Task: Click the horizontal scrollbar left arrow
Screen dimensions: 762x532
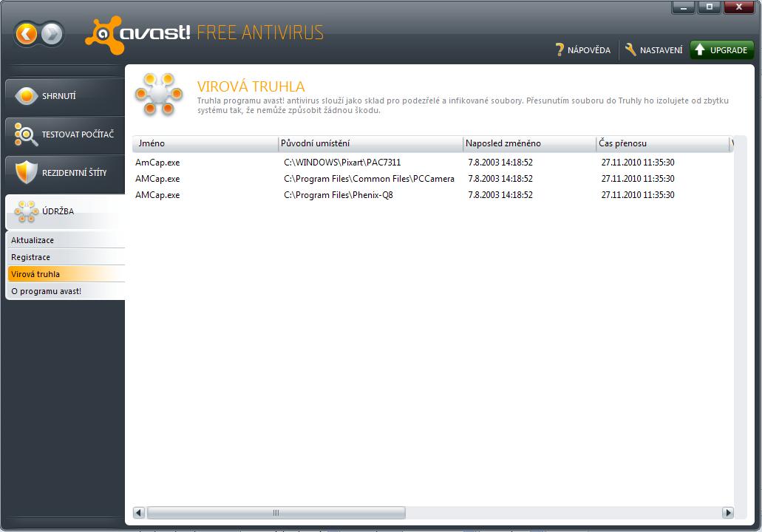Action: point(139,513)
